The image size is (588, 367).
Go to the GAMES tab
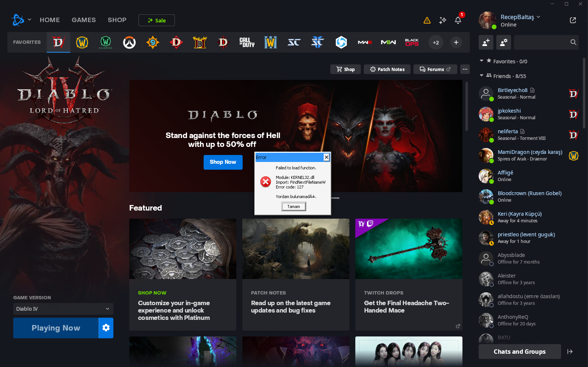[84, 20]
